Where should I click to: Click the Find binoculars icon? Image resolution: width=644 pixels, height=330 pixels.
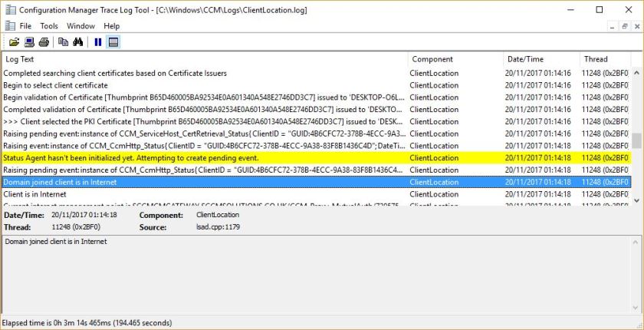(77, 42)
